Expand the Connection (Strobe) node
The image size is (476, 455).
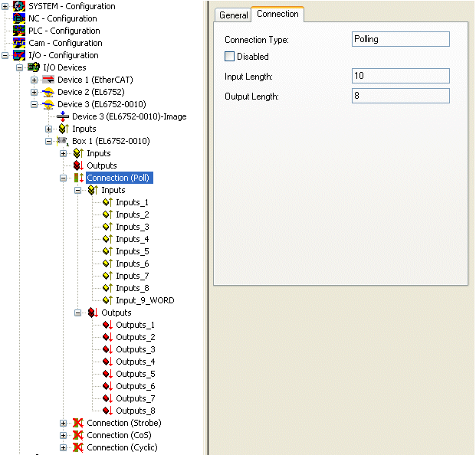pyautogui.click(x=63, y=423)
